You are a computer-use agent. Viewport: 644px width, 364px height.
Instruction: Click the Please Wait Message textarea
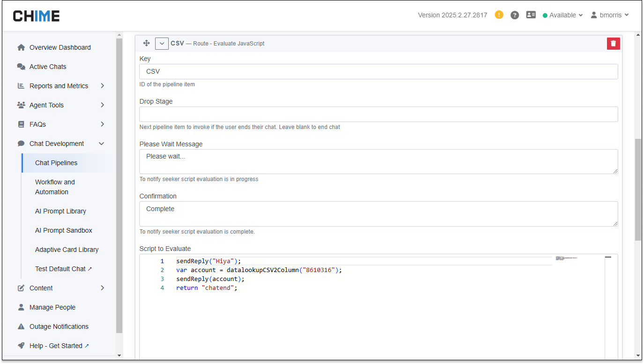tap(378, 161)
